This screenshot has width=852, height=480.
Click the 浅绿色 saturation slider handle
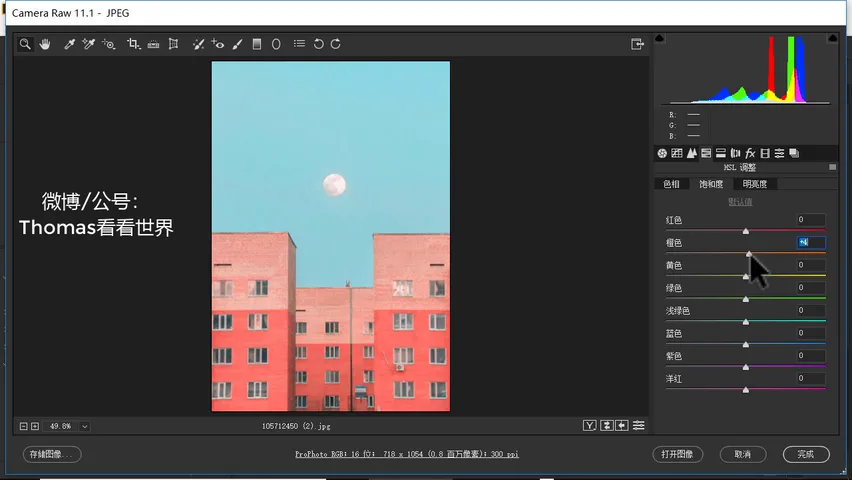coord(746,322)
